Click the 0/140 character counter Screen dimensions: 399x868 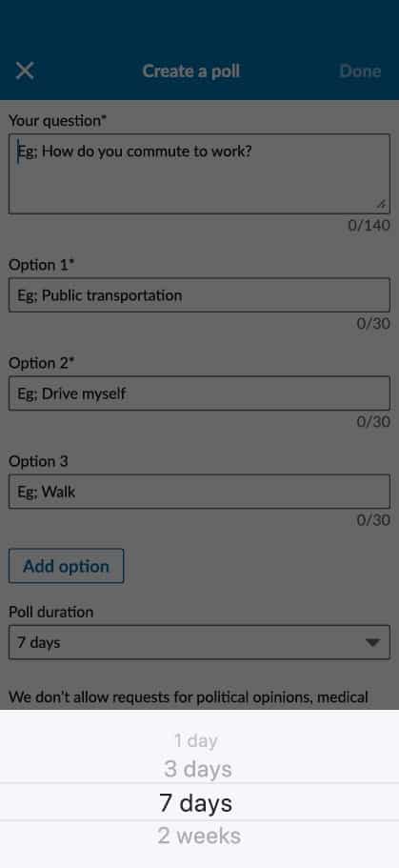(x=369, y=225)
